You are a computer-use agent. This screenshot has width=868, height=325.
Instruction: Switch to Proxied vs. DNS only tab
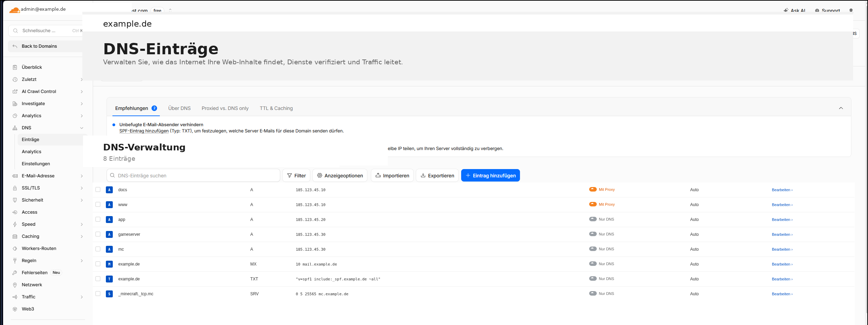pos(225,108)
